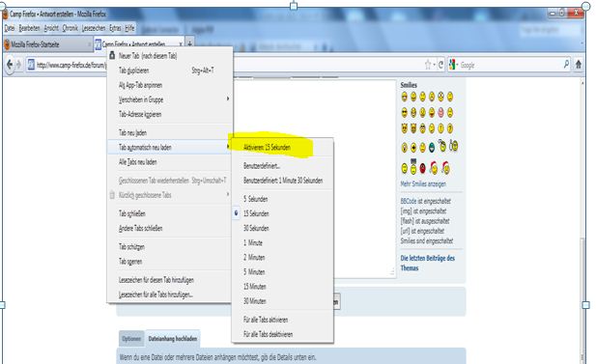Screen dimensions: 596x364
Task: Select 30 Sekunden reload interval
Action: tap(282, 229)
